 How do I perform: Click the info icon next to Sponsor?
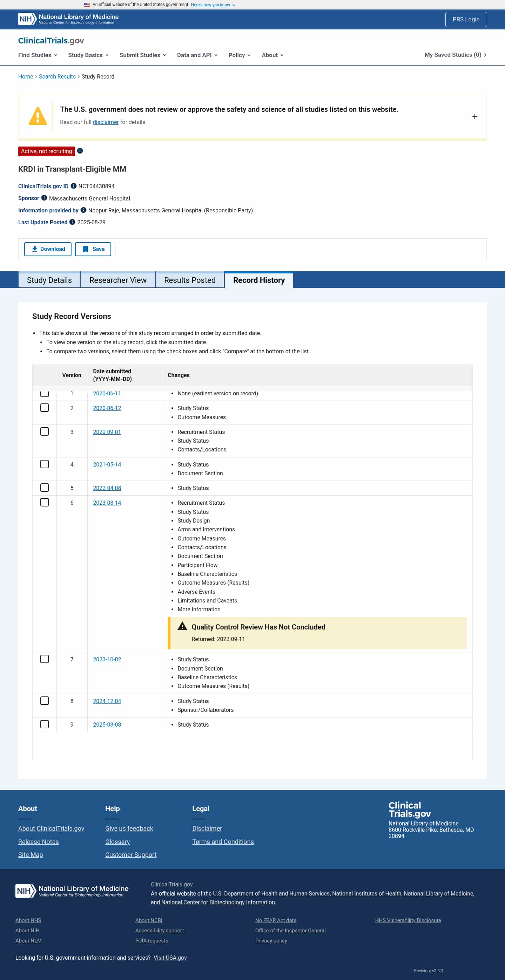[x=44, y=198]
